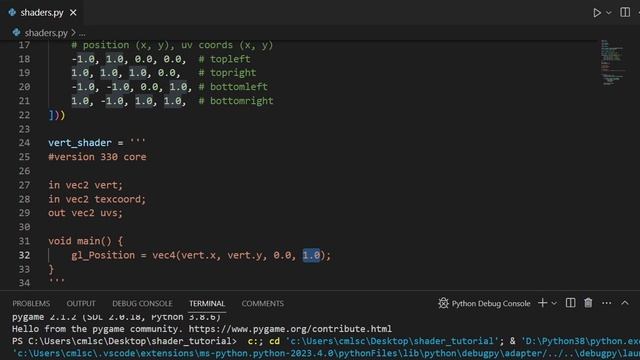This screenshot has height=360, width=640.
Task: Open the new terminal profile dropdown arrow
Action: [554, 303]
